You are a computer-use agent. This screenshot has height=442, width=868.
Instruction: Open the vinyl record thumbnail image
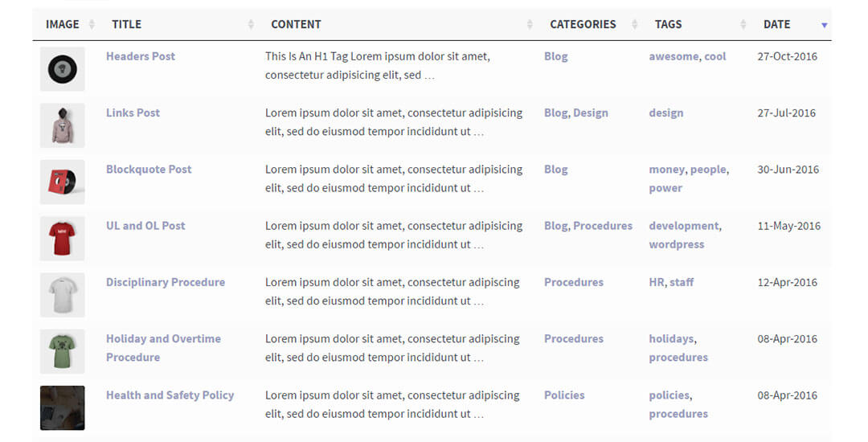(x=63, y=69)
